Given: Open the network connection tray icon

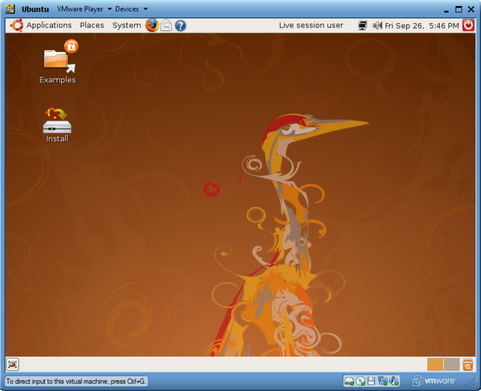Looking at the screenshot, I should [x=362, y=26].
